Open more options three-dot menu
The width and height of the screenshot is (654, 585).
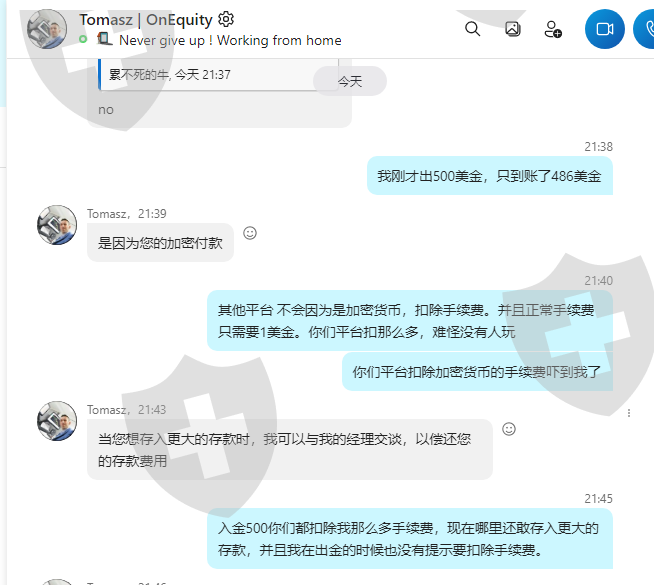pyautogui.click(x=629, y=413)
